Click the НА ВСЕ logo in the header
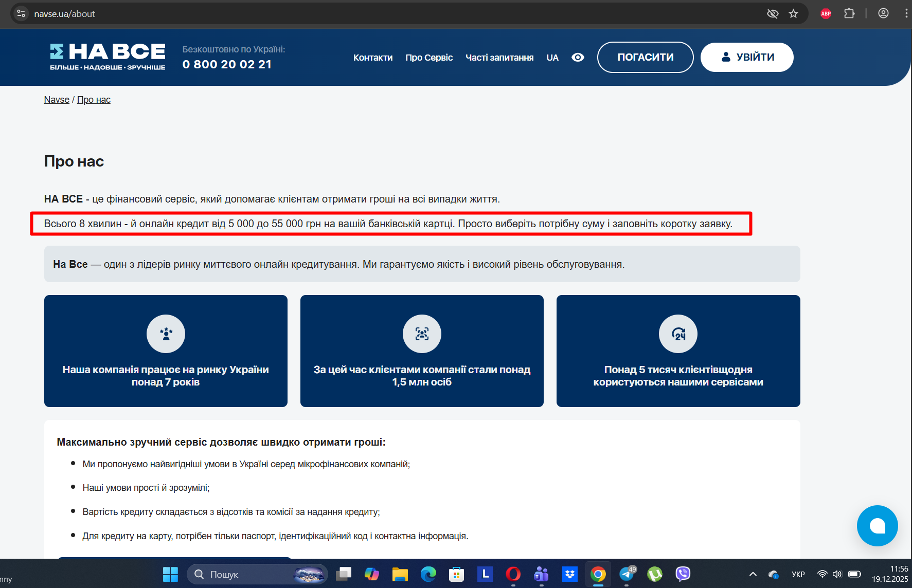Viewport: 912px width, 588px height. [108, 57]
